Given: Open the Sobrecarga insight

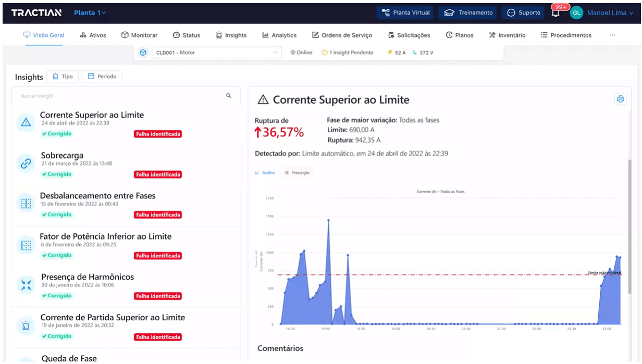Looking at the screenshot, I should 126,165.
